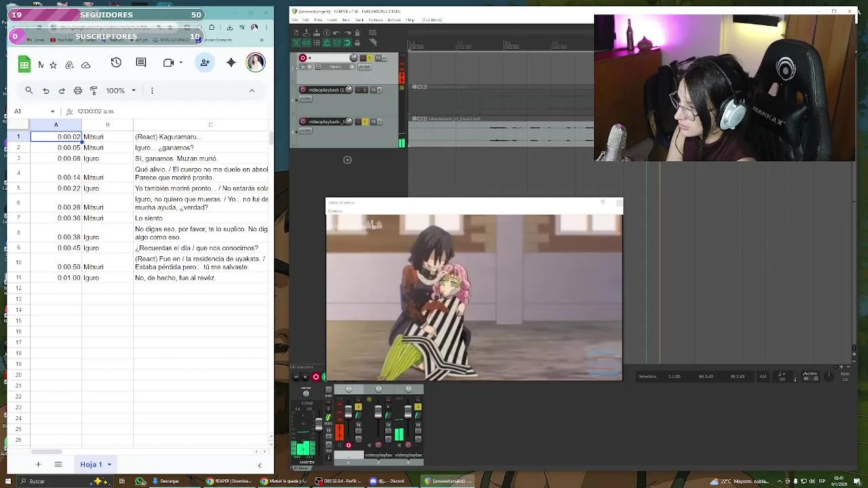Open REAPER Insert menu
This screenshot has width=868, height=488.
(x=332, y=20)
